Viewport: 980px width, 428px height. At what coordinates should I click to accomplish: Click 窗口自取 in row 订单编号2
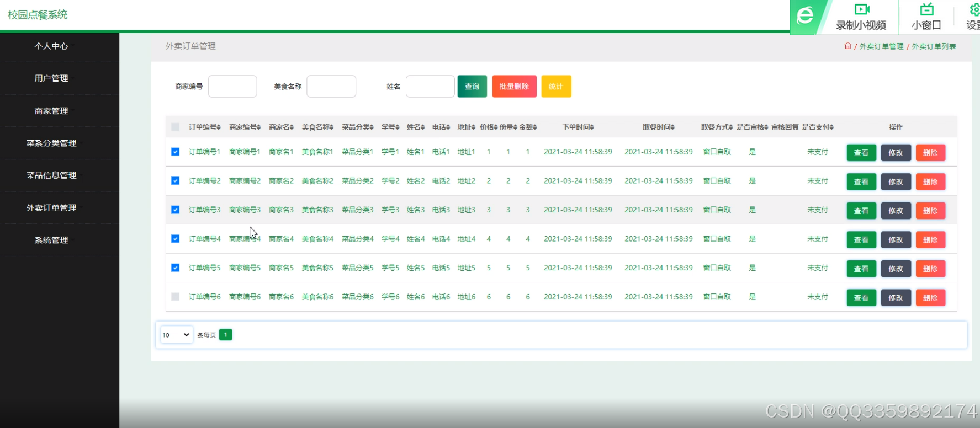click(717, 181)
